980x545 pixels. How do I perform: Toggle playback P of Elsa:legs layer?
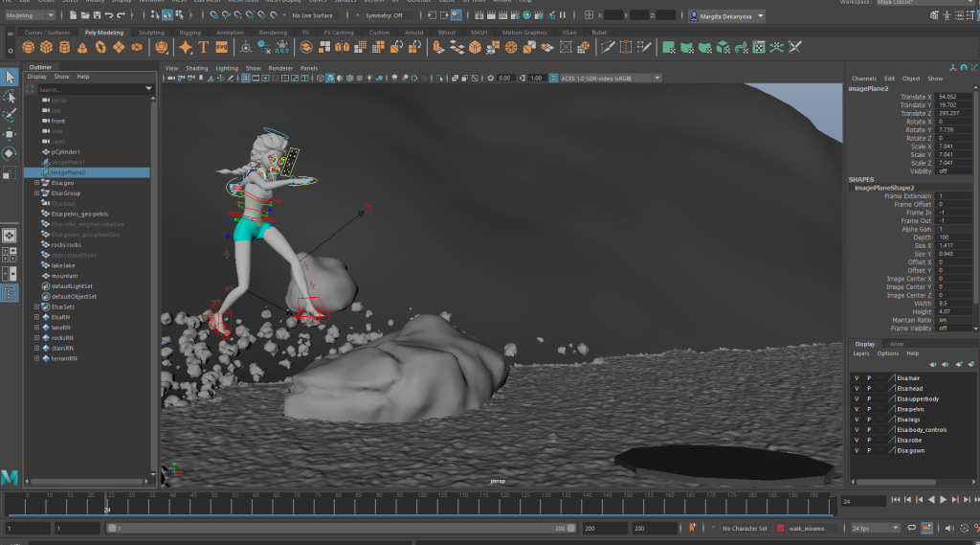coord(869,420)
